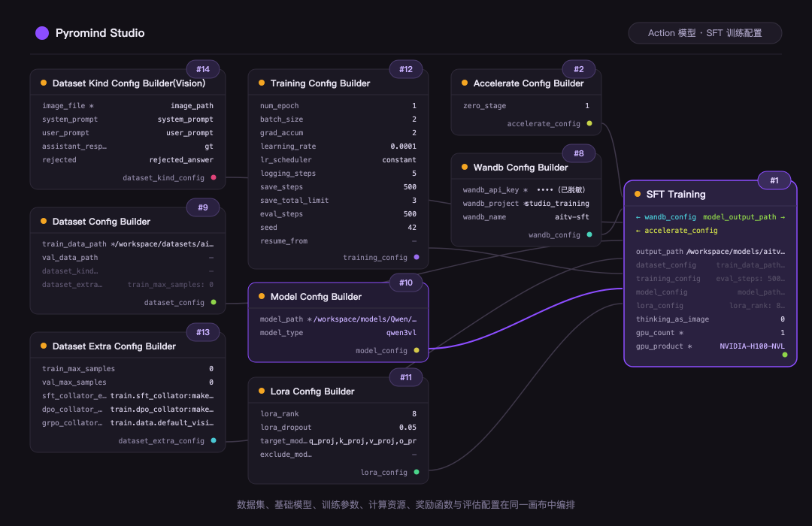The image size is (812, 526).
Task: Click the #1 badge on SFT Training
Action: point(774,180)
